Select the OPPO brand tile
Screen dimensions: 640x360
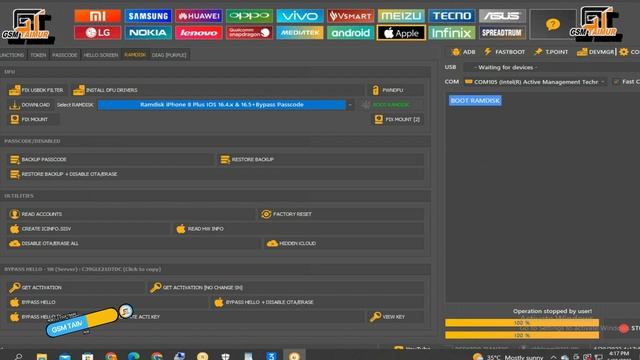[249, 16]
